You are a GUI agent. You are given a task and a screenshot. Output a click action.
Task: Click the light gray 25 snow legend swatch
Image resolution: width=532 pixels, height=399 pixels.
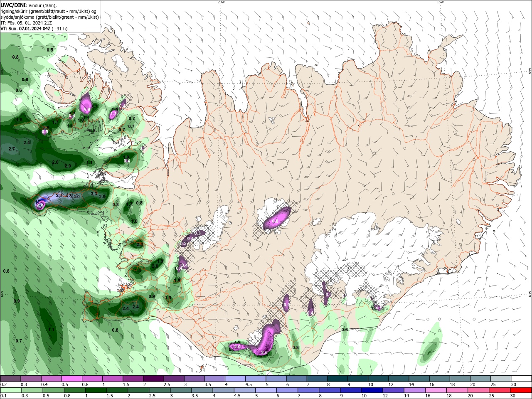[x=501, y=379]
